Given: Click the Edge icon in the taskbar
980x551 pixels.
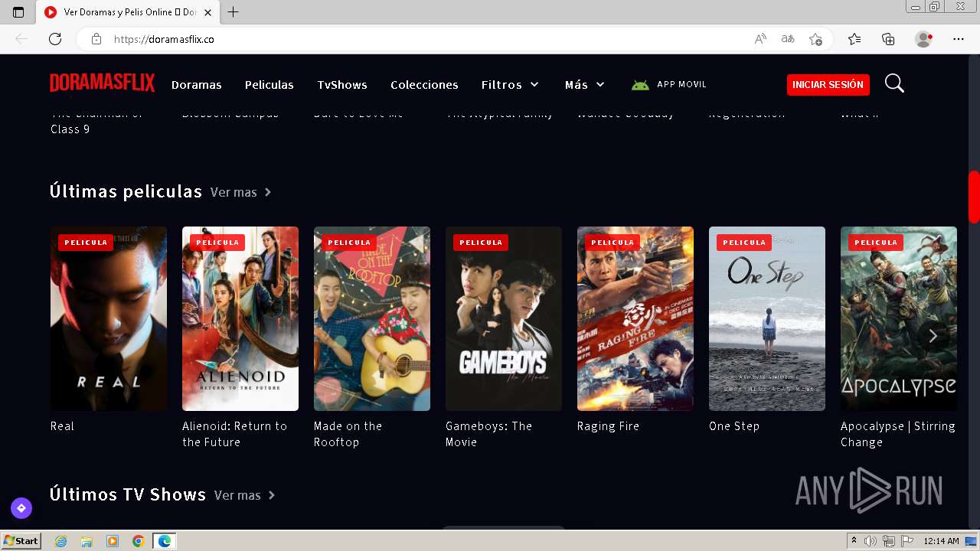Looking at the screenshot, I should 165,541.
